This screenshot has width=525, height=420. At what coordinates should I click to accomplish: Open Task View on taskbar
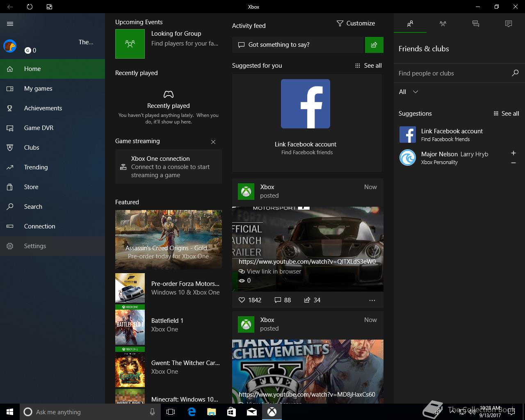[x=171, y=412]
